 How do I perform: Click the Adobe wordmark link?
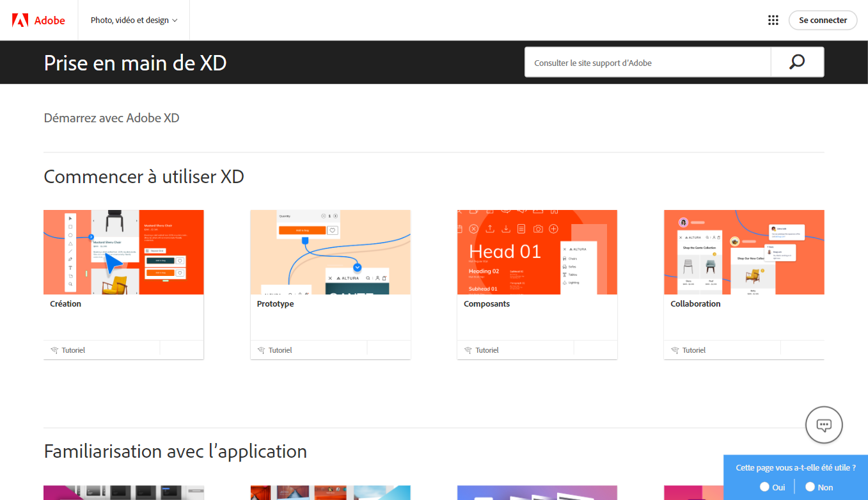click(x=50, y=20)
